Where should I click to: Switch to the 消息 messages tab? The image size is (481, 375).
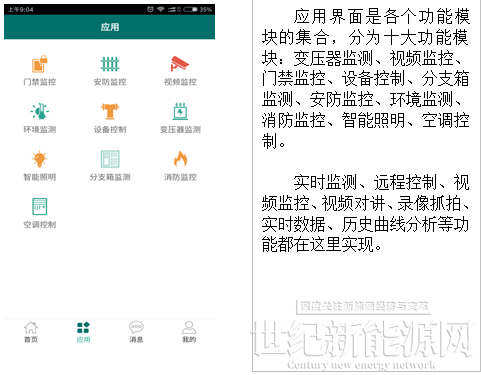coord(136,332)
